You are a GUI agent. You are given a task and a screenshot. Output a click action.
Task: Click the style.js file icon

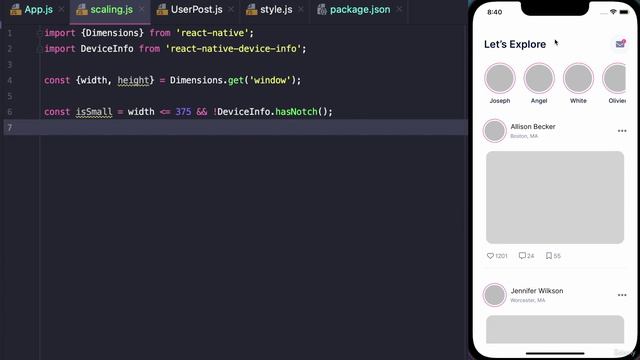[x=251, y=10]
